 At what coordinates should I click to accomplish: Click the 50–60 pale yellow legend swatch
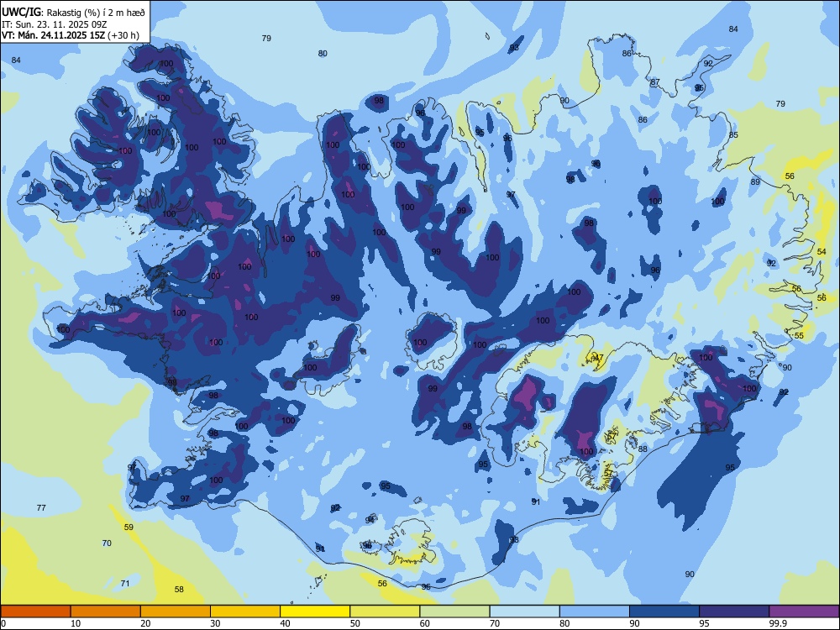click(x=385, y=612)
